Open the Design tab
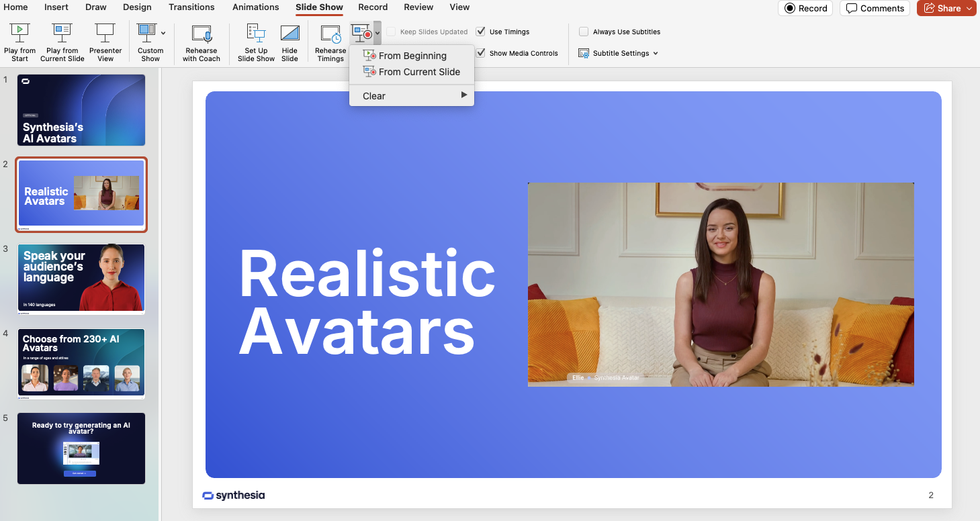 point(137,7)
